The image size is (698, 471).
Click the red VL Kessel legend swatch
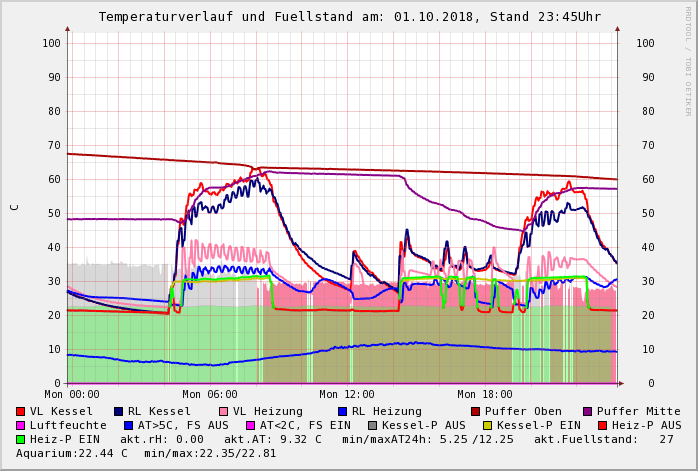pos(21,411)
